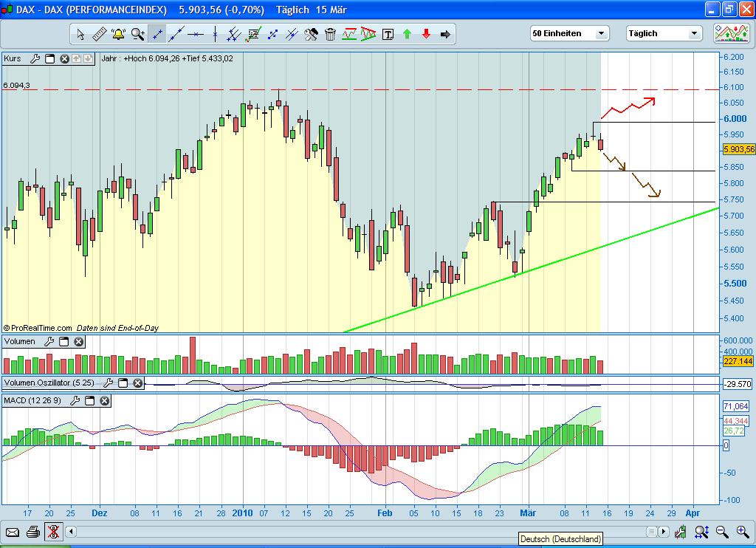The image size is (756, 548).
Task: Click the trash can delete tool
Action: [x=330, y=34]
